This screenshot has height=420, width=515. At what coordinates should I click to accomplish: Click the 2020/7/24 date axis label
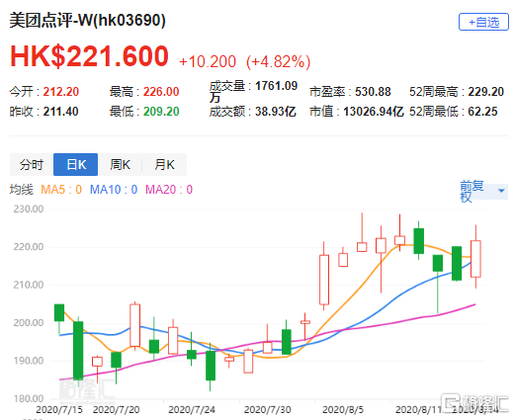click(x=192, y=410)
